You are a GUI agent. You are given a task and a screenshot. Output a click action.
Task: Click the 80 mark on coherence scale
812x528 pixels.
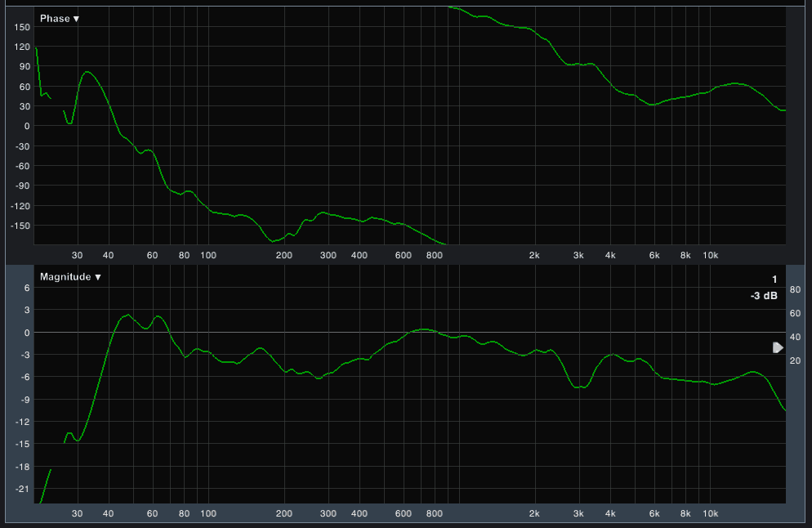point(795,290)
